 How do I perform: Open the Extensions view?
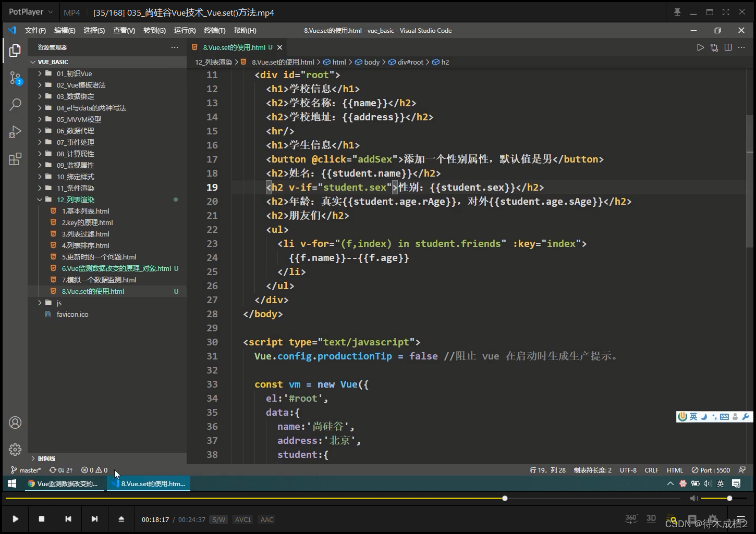(x=15, y=159)
